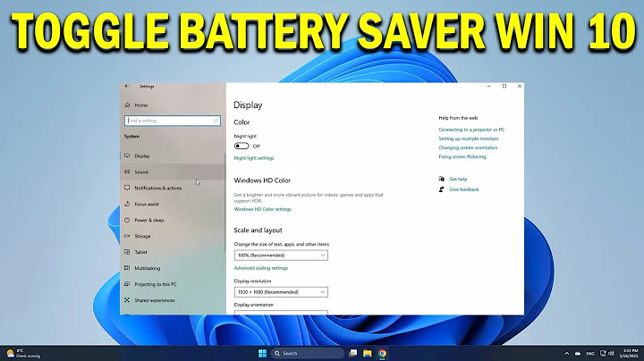The width and height of the screenshot is (644, 361).
Task: Expand the 1920 × 1080 resolution dropdown
Action: [x=281, y=292]
